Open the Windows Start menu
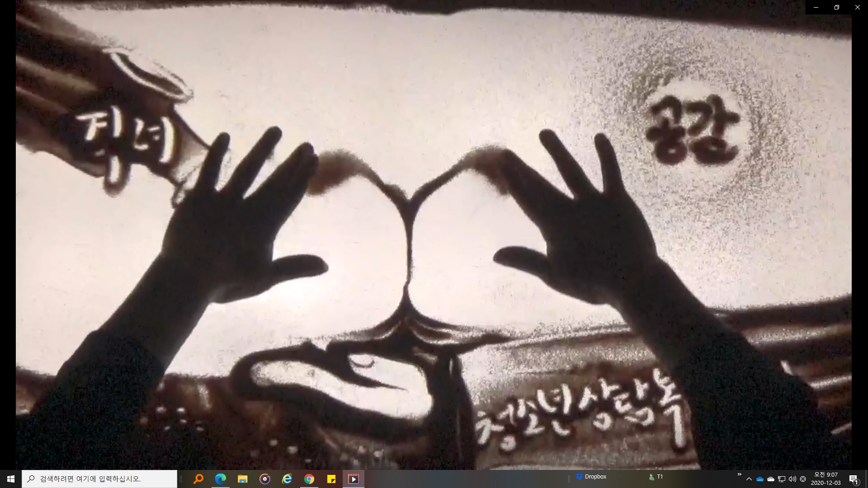This screenshot has width=868, height=488. coord(11,479)
